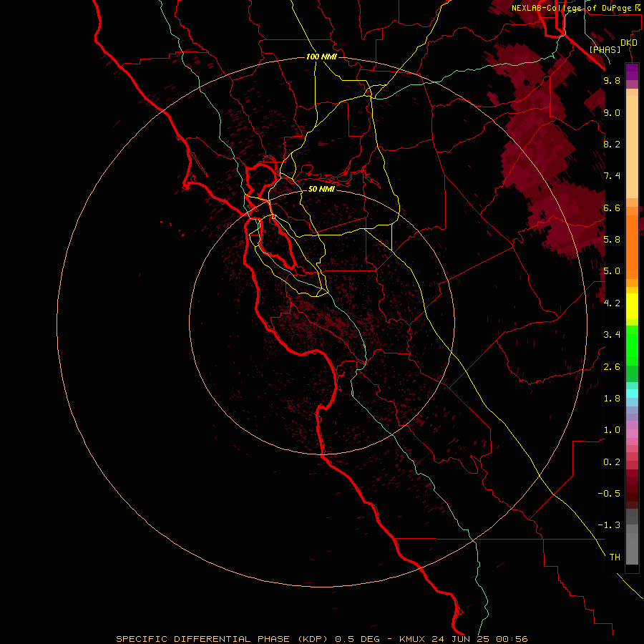Select the 5.0 value on the scale
The height and width of the screenshot is (644, 644).
click(x=612, y=271)
